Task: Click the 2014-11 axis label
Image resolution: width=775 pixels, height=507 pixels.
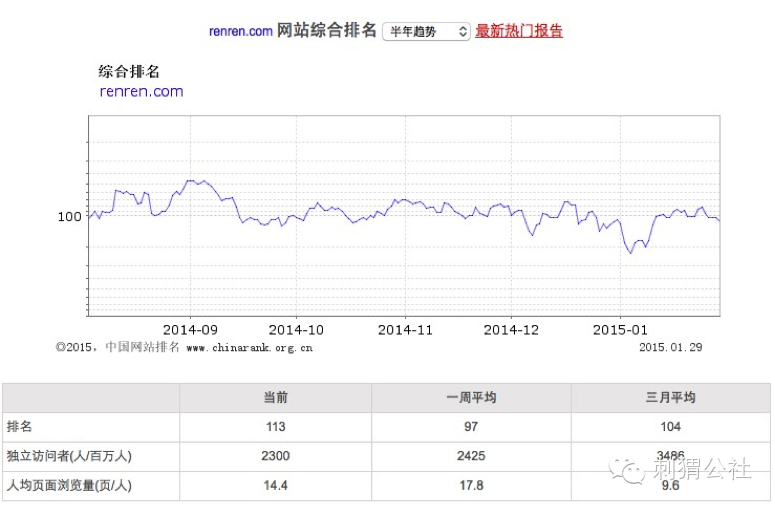Action: click(x=405, y=330)
